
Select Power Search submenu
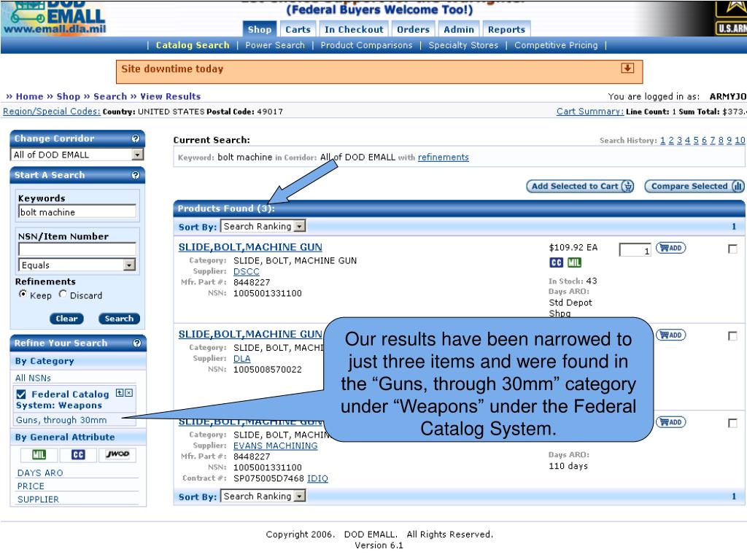pyautogui.click(x=275, y=45)
